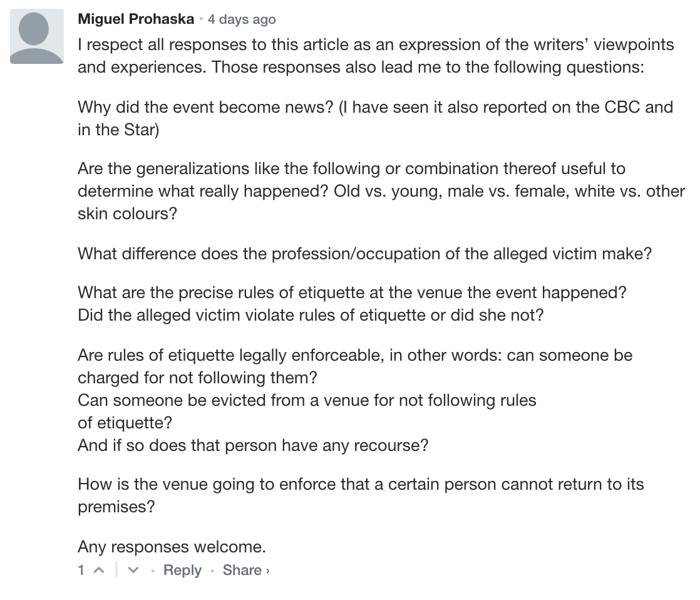Click the "I respect all responses" opening paragraph
Image resolution: width=700 pixels, height=600 pixels.
(375, 56)
